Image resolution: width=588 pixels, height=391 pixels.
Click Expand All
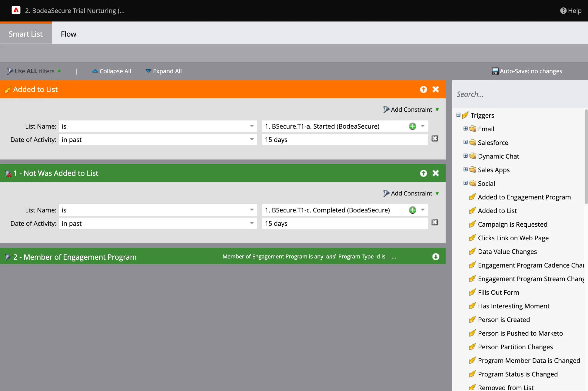164,71
